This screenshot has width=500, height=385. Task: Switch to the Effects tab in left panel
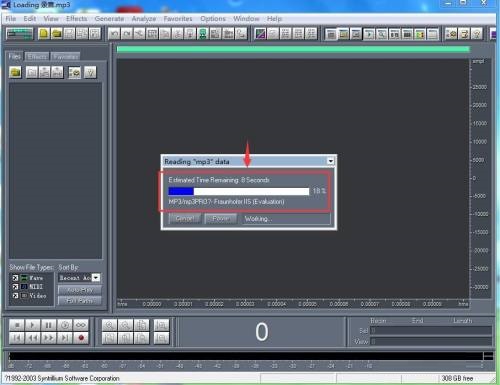tap(37, 57)
